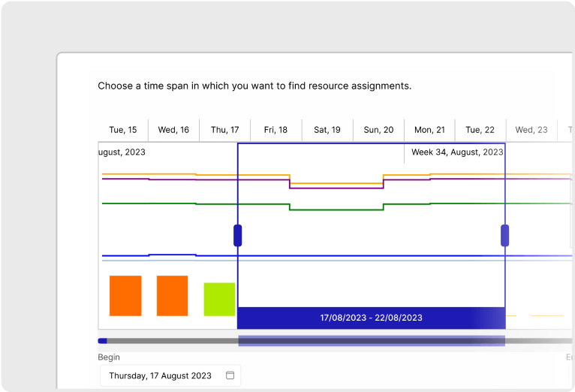
Task: Select the Sat, 19 day header
Action: click(x=327, y=130)
